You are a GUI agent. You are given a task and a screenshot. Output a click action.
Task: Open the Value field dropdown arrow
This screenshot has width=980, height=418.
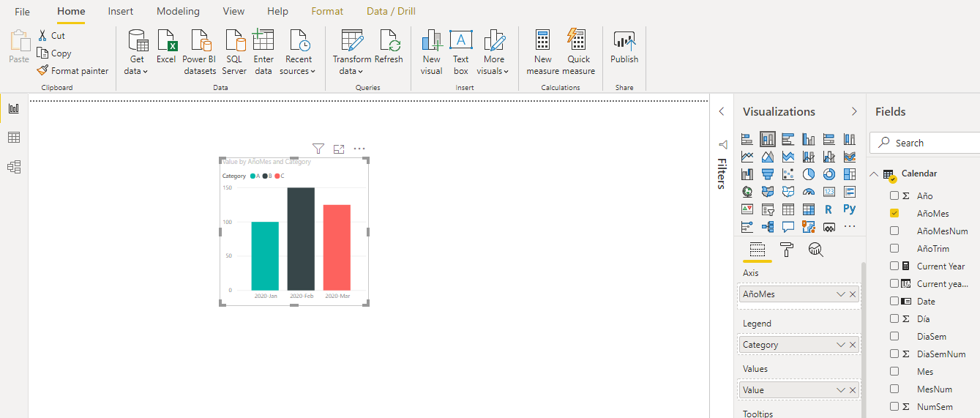pyautogui.click(x=841, y=390)
